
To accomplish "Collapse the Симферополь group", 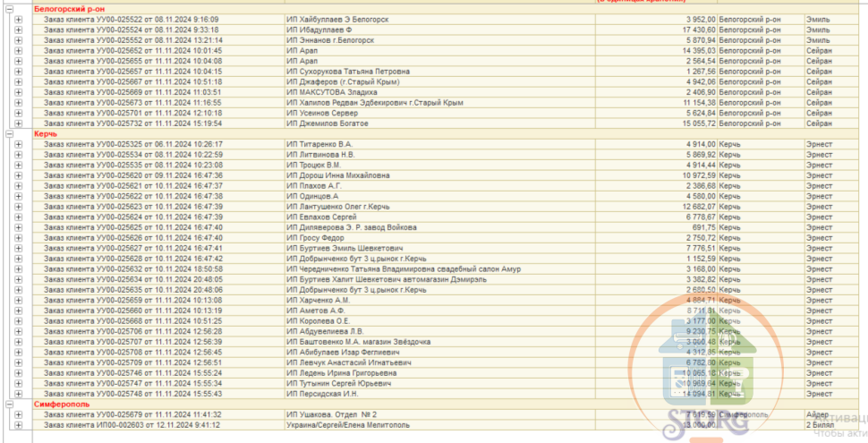I will point(9,405).
